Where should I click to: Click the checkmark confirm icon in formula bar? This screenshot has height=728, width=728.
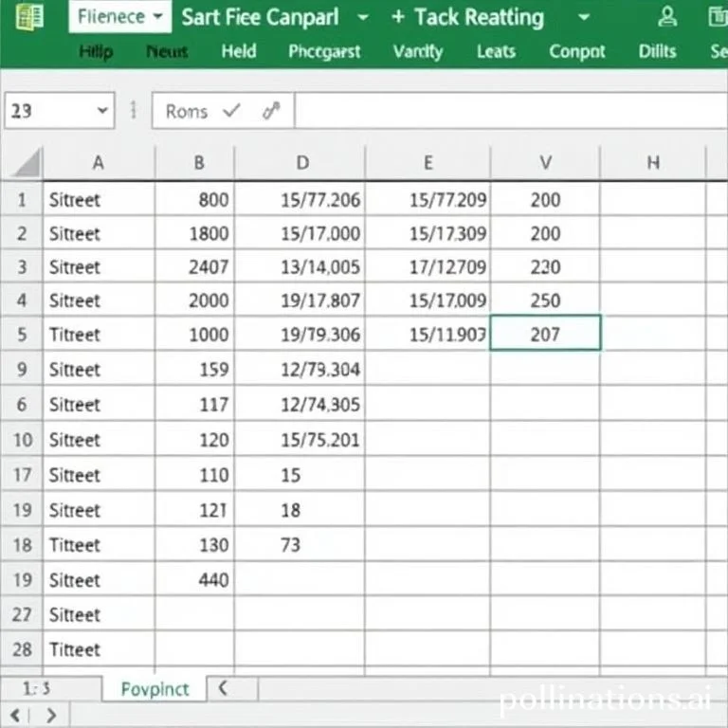(230, 111)
